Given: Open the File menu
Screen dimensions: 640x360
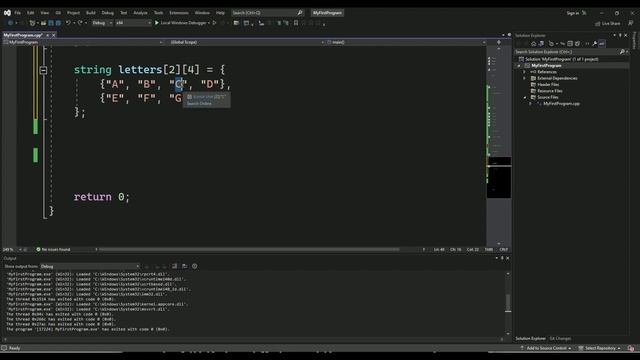Looking at the screenshot, I should click(18, 13).
